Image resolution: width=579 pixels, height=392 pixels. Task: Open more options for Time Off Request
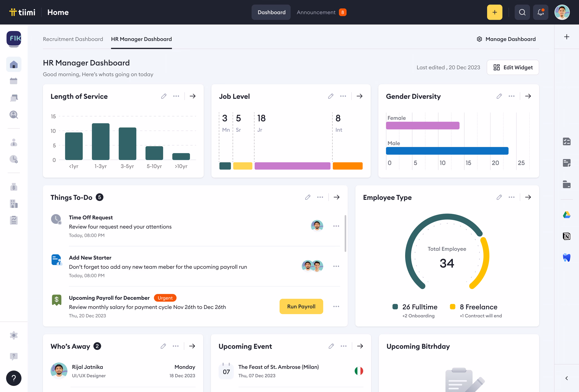[x=336, y=226]
